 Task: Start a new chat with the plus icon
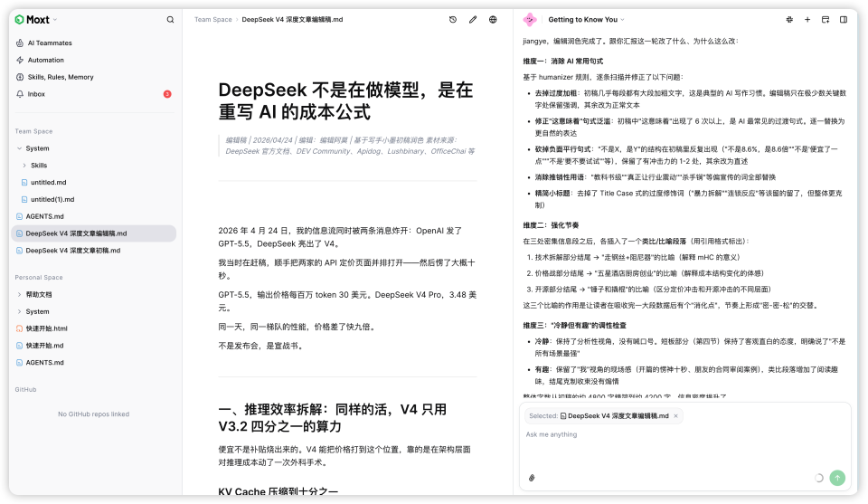(x=807, y=19)
